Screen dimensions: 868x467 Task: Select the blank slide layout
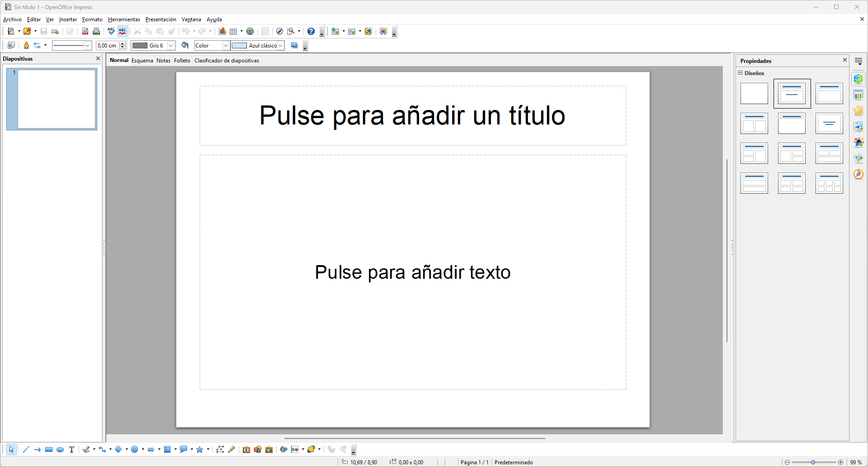754,93
